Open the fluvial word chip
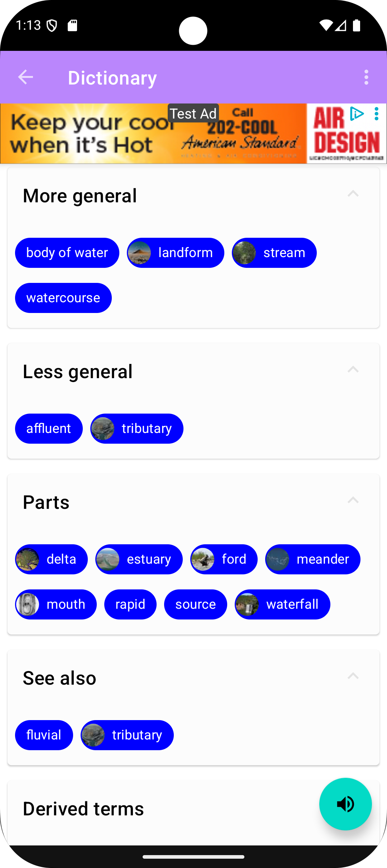Screen dimensions: 387x868 point(44,735)
